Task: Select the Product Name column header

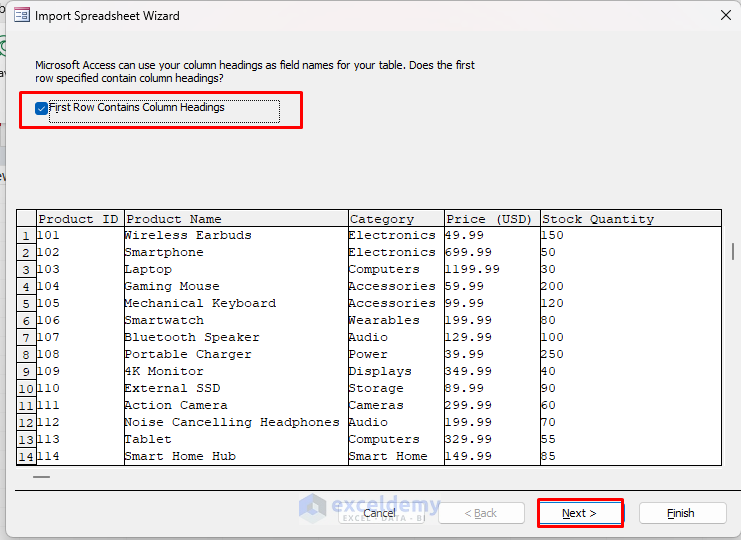Action: [236, 219]
